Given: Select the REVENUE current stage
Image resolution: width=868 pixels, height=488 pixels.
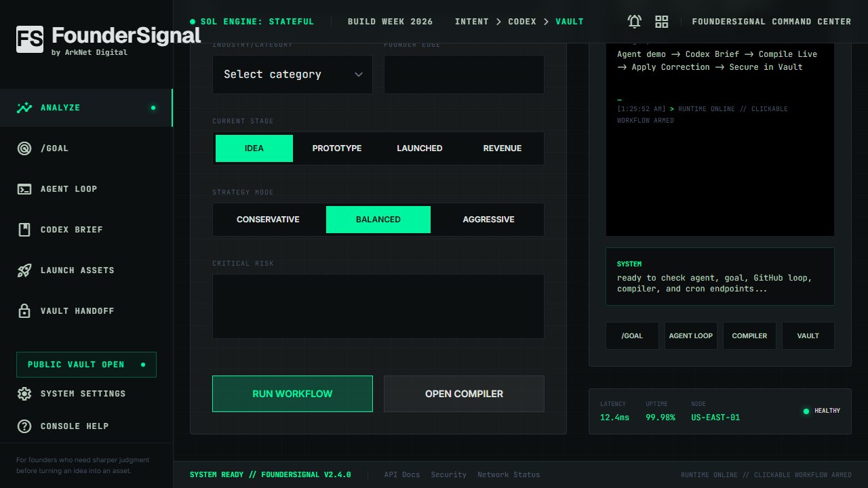Looking at the screenshot, I should [x=502, y=148].
